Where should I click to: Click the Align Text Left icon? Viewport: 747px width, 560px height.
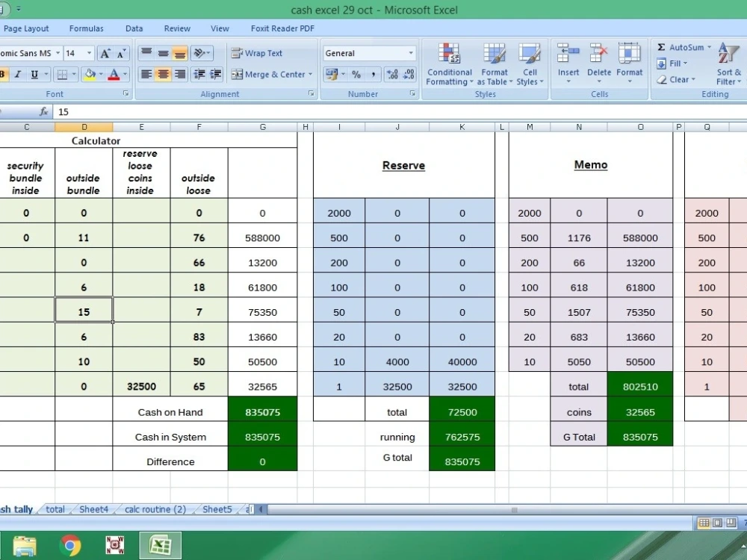146,74
